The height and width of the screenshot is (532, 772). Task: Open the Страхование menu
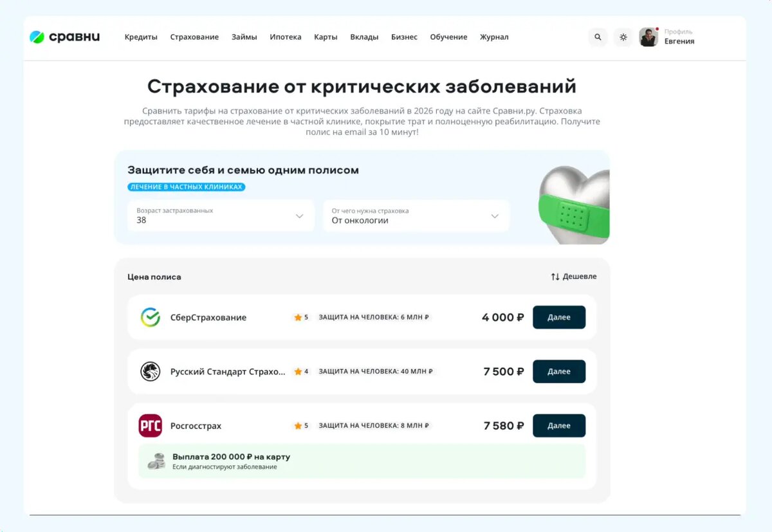(x=194, y=37)
